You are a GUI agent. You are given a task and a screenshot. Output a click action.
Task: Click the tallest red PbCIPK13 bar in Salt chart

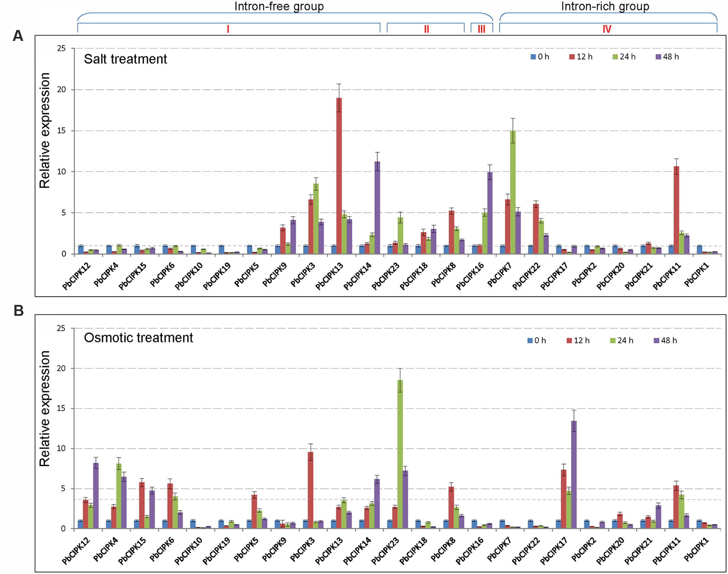tap(339, 176)
